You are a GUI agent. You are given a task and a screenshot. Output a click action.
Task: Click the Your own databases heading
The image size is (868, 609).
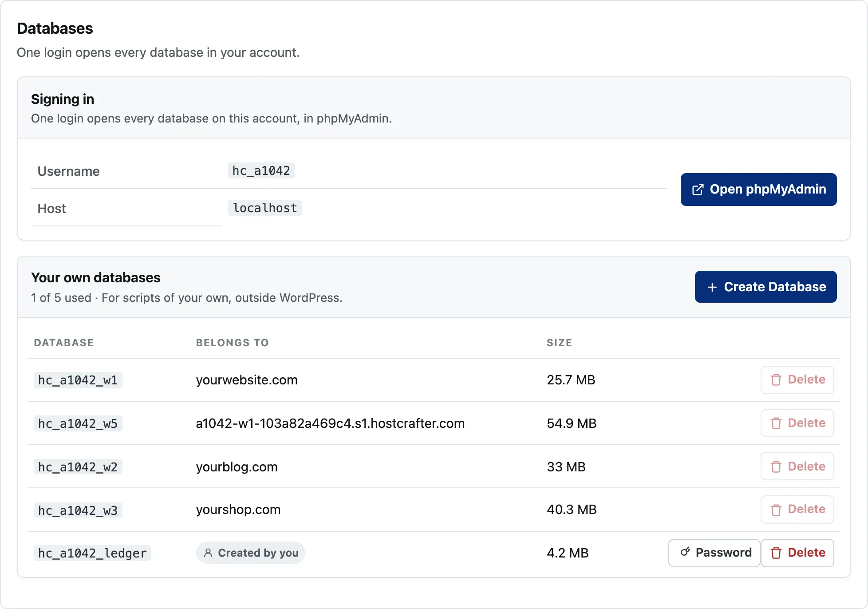96,278
